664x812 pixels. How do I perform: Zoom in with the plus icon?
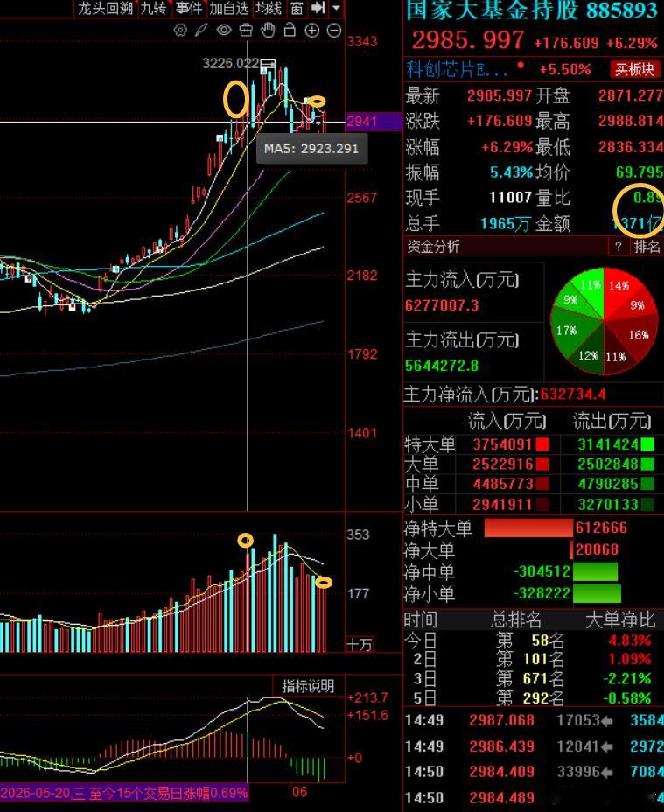[x=311, y=30]
